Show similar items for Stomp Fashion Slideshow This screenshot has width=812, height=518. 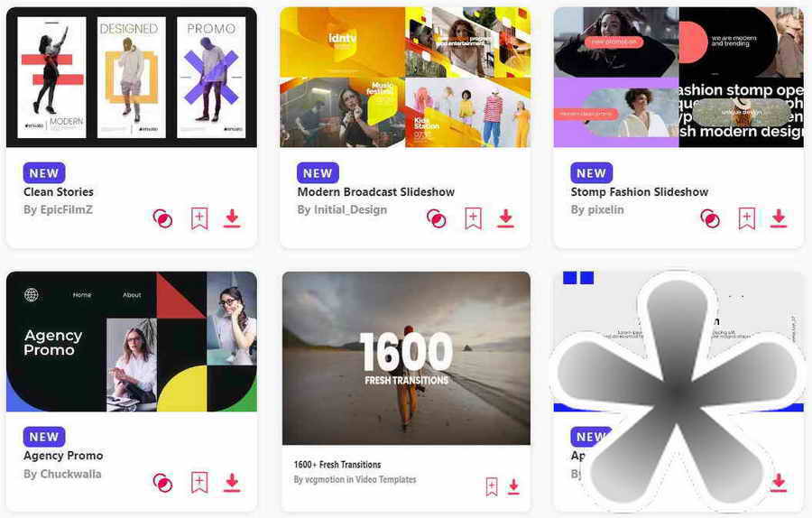tap(709, 218)
